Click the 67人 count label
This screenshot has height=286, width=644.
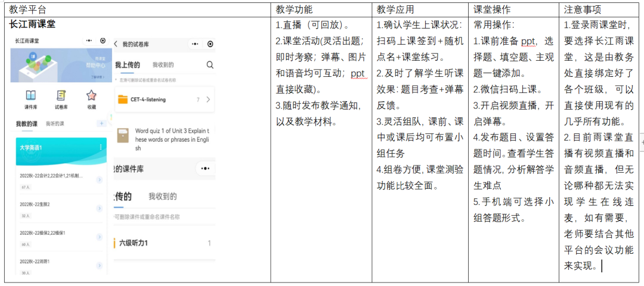coord(26,186)
